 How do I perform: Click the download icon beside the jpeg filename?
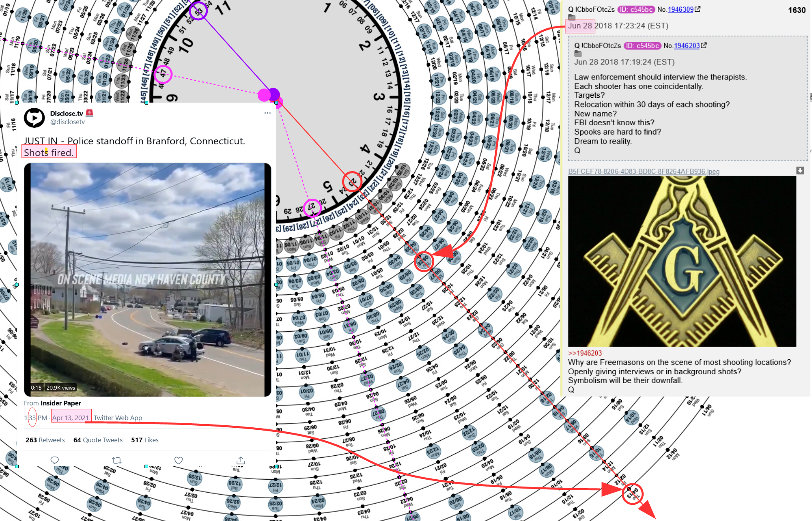click(800, 171)
